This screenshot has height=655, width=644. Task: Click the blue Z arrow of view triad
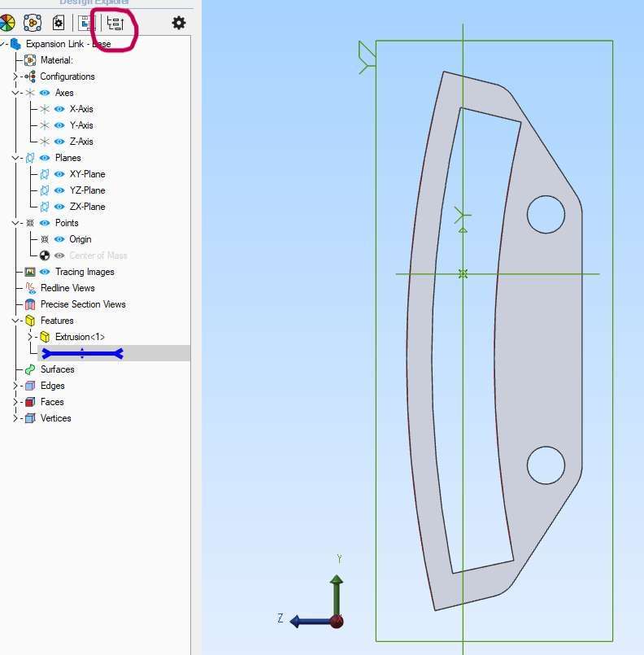point(311,622)
